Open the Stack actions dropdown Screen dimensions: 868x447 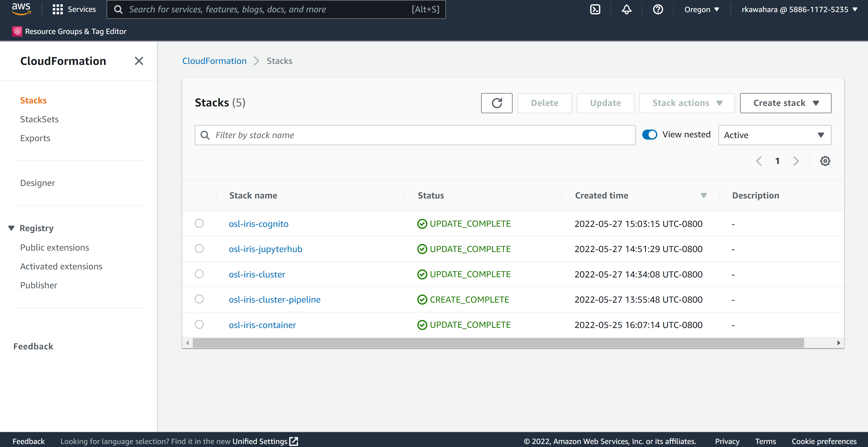click(x=687, y=103)
